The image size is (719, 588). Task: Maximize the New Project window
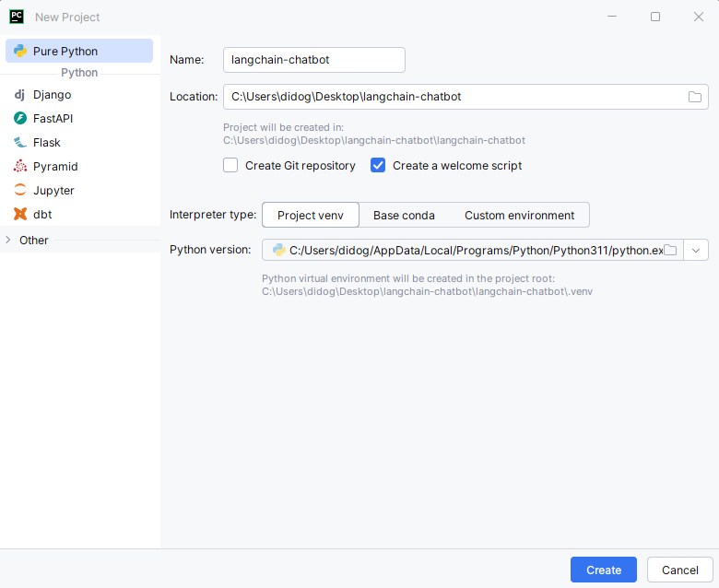(655, 17)
